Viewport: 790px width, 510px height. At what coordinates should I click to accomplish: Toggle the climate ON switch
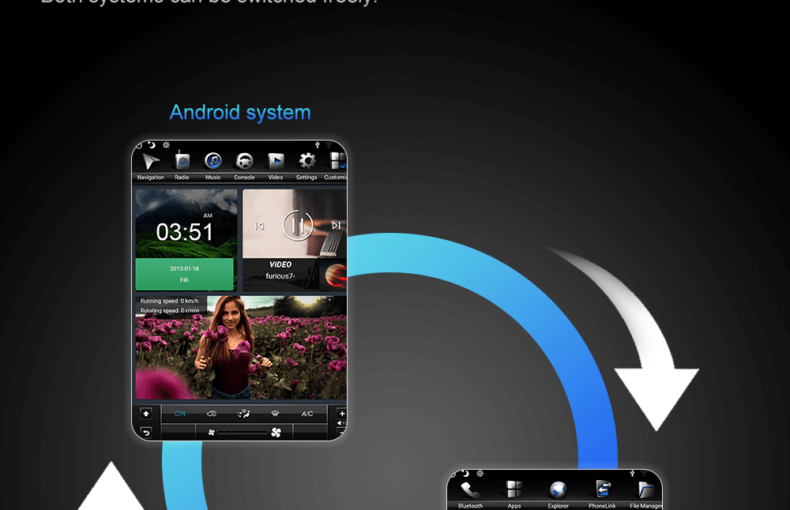click(180, 414)
